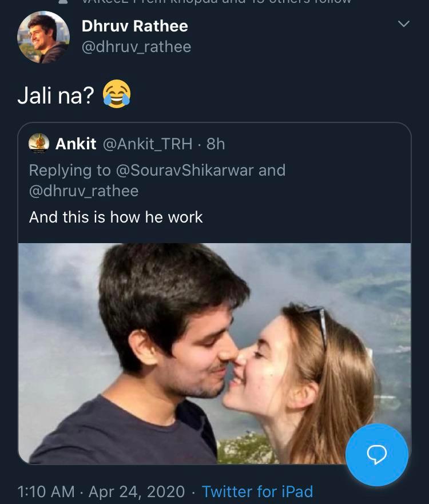Click the @Ankit_TRH handle
Image resolution: width=429 pixels, height=504 pixels.
pyautogui.click(x=149, y=144)
